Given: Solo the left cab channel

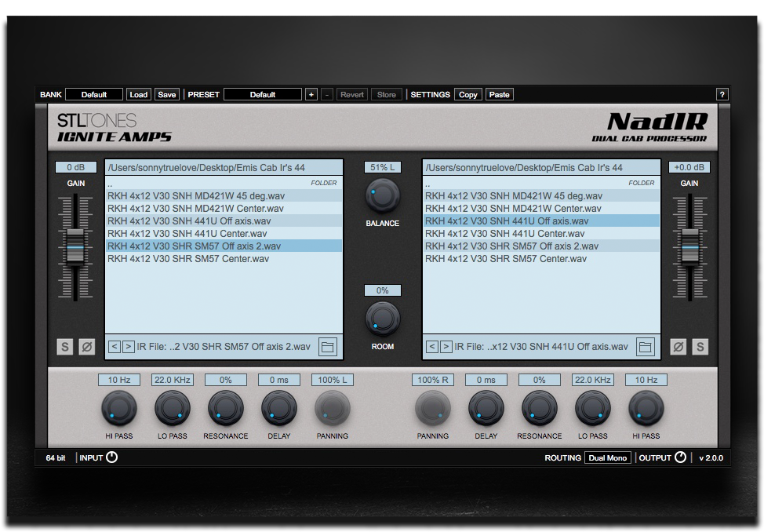Looking at the screenshot, I should (65, 347).
